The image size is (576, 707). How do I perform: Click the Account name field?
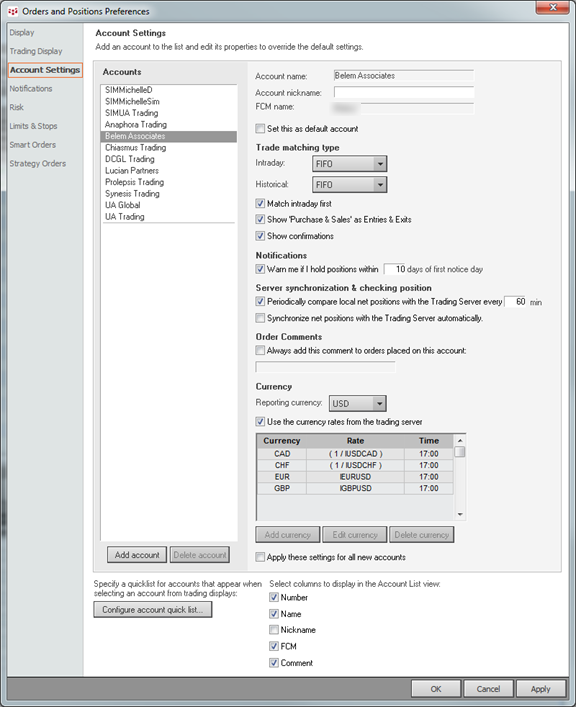click(404, 76)
